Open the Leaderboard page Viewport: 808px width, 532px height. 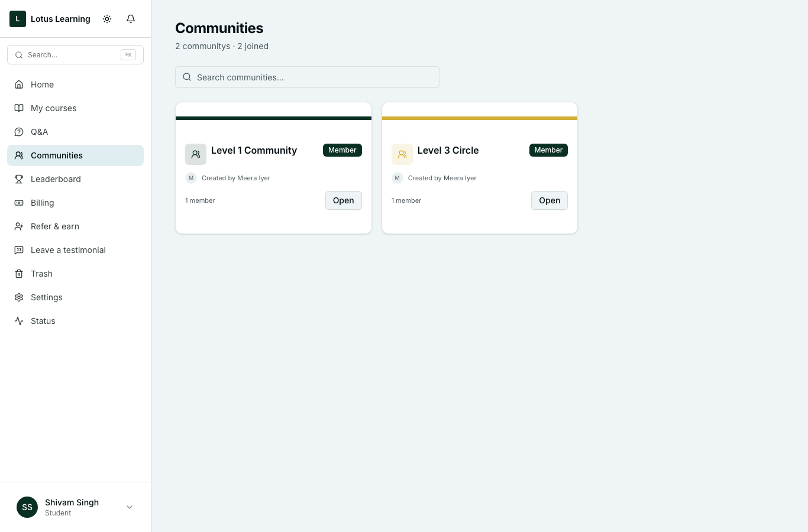pyautogui.click(x=75, y=179)
